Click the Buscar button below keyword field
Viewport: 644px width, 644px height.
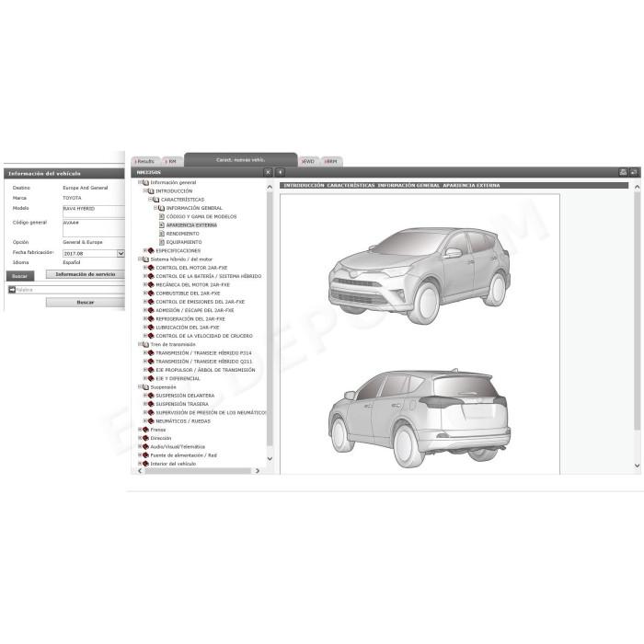(x=86, y=303)
